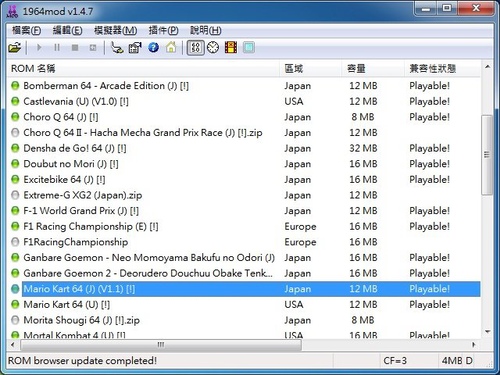500x375 pixels.
Task: Click green status dot of Bomberman 64
Action: tap(15, 86)
